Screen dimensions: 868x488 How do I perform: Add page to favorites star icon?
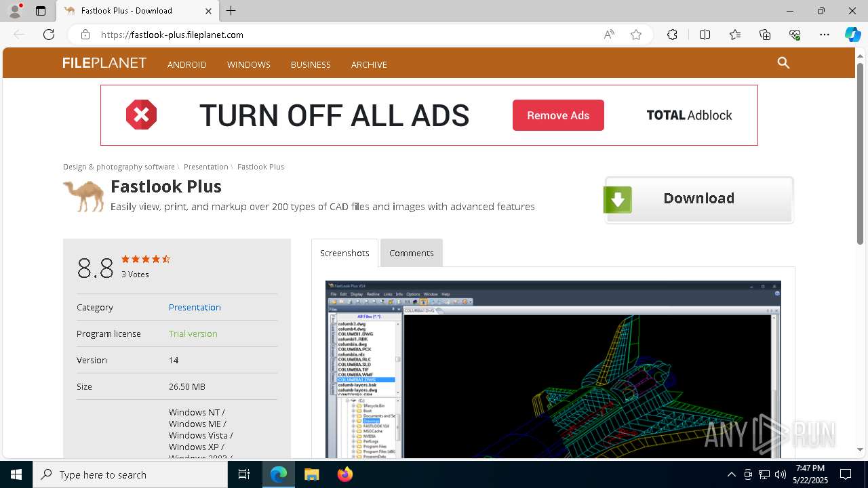635,35
